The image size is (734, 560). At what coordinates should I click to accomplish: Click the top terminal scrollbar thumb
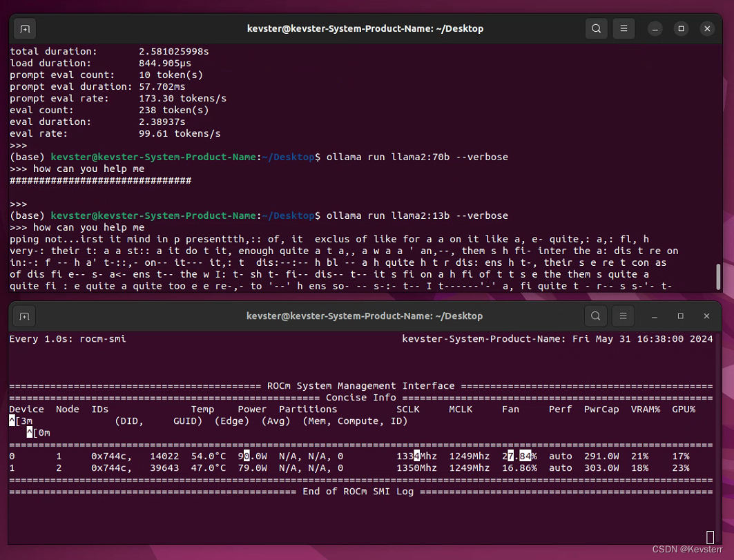tap(719, 277)
